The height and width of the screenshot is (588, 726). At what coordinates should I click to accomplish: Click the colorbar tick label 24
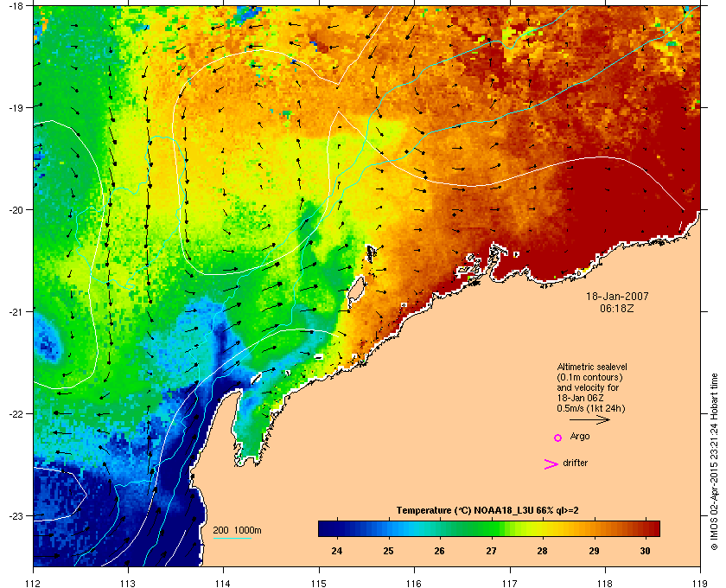click(337, 551)
